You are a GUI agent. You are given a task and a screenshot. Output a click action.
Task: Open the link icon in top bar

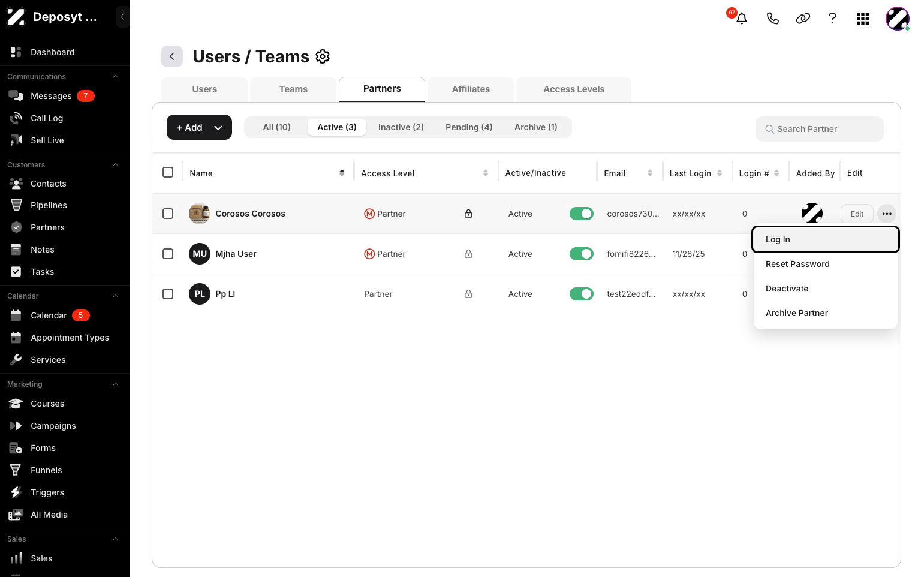pyautogui.click(x=803, y=19)
